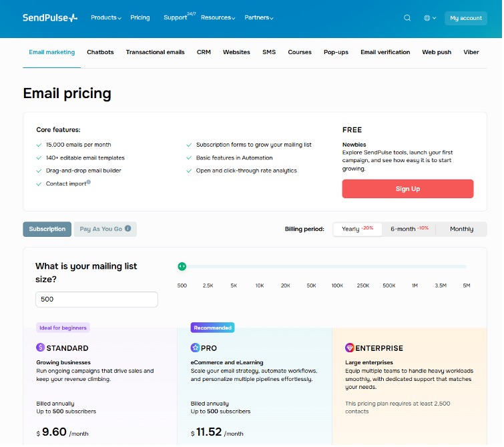The height and width of the screenshot is (447, 504).
Task: Click the Ideal for beginners badge
Action: (63, 329)
